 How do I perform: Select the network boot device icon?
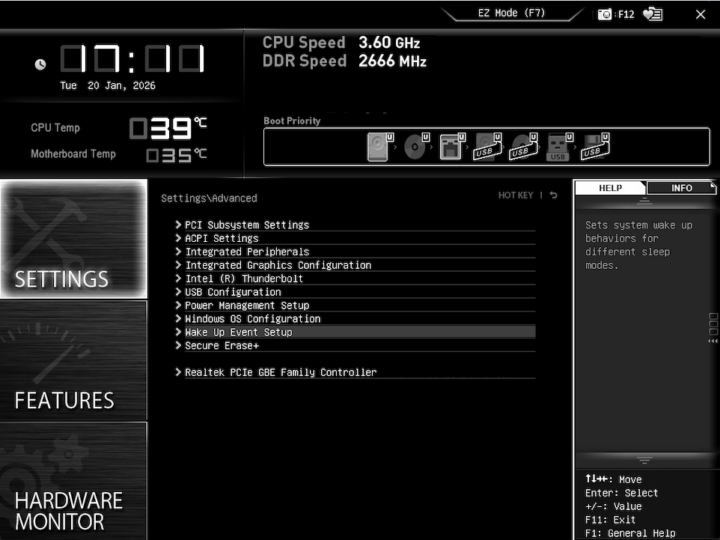[x=452, y=147]
